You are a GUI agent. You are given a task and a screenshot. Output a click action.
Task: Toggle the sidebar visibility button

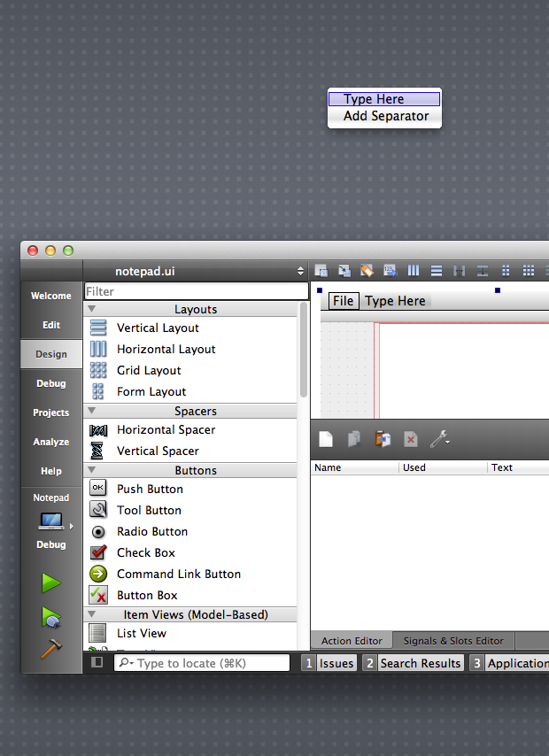pos(97,662)
